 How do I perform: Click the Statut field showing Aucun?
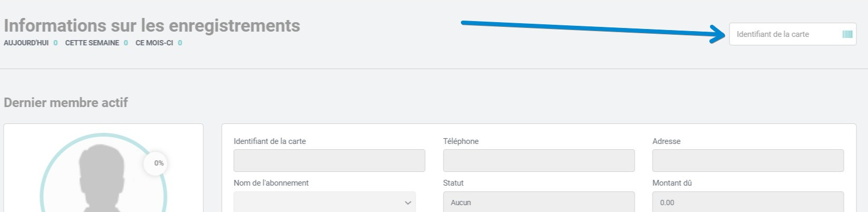click(539, 202)
